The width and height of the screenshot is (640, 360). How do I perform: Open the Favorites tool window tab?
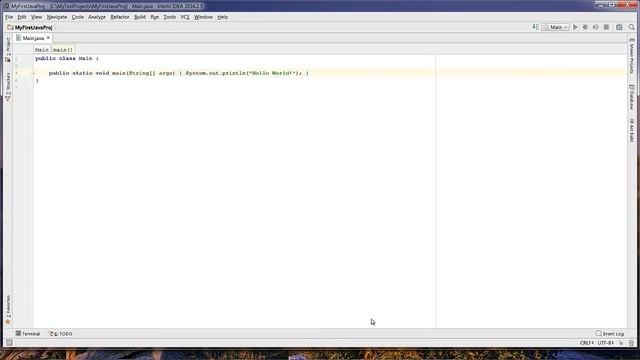point(8,310)
